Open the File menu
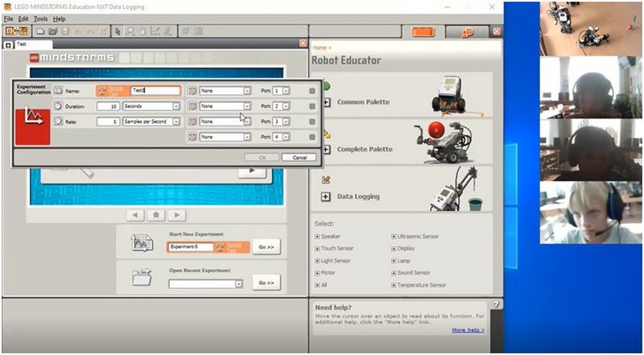 tap(8, 19)
